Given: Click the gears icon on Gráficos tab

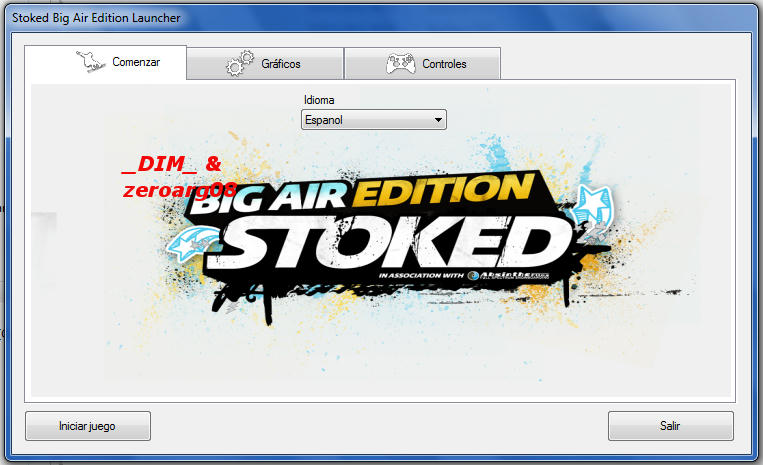Looking at the screenshot, I should [240, 63].
